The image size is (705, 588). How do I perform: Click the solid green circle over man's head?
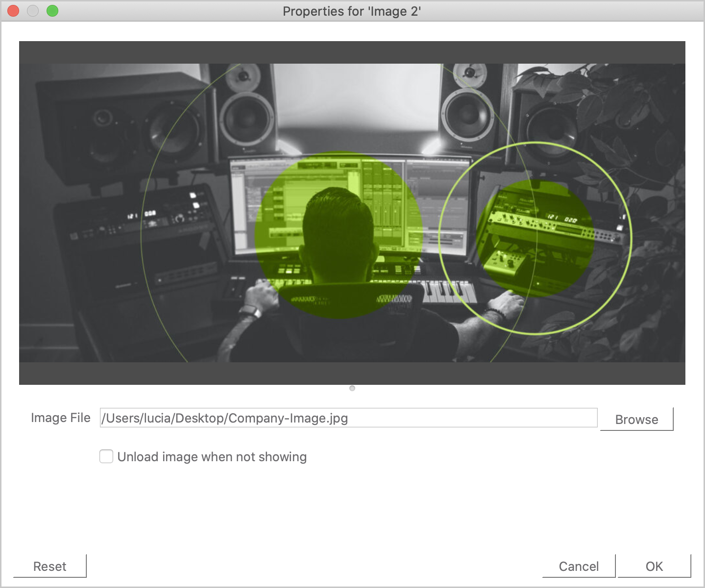point(338,235)
